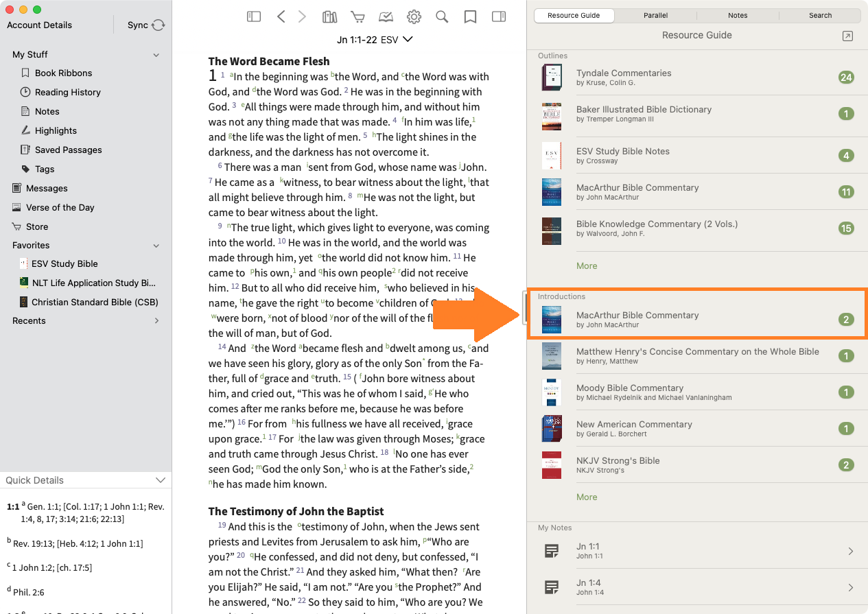Image resolution: width=868 pixels, height=614 pixels.
Task: Collapse the My Stuff section
Action: [x=156, y=55]
